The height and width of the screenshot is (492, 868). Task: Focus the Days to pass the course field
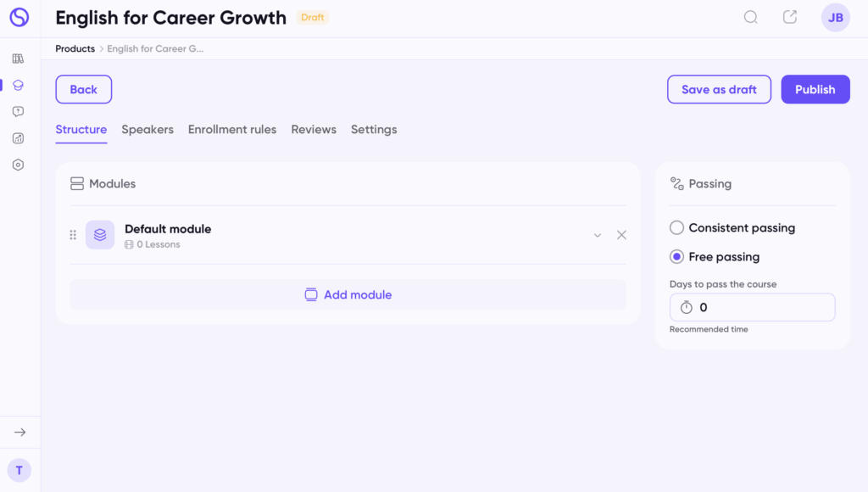pos(753,307)
